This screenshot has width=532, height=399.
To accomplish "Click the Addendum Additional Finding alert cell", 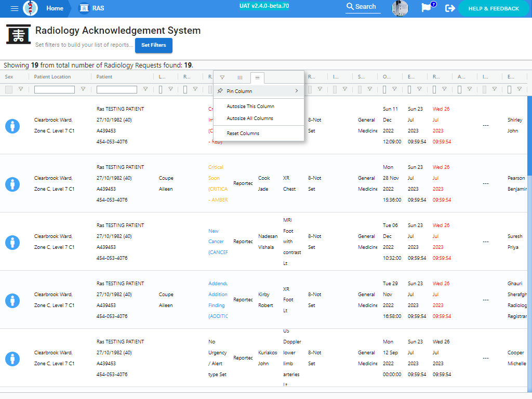I will [x=218, y=300].
